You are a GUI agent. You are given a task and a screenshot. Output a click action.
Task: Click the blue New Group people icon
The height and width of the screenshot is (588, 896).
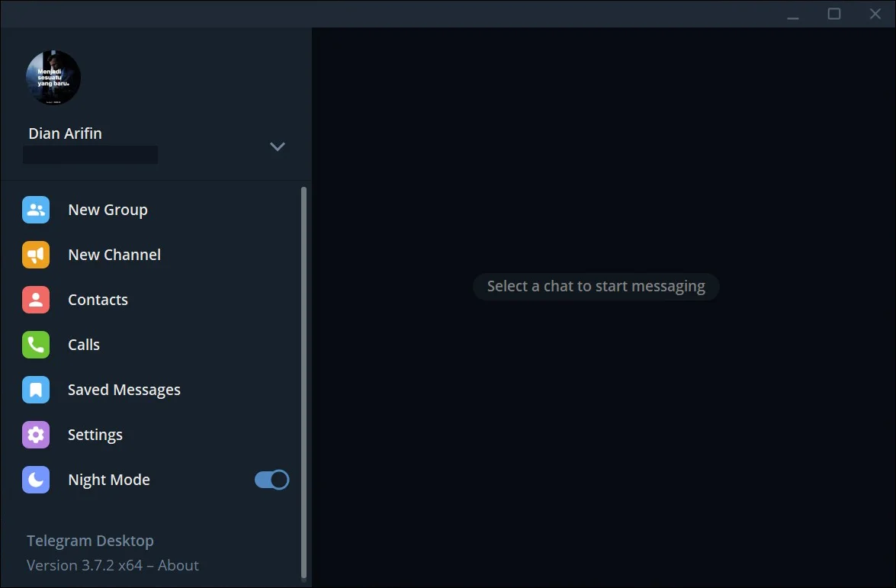(35, 210)
